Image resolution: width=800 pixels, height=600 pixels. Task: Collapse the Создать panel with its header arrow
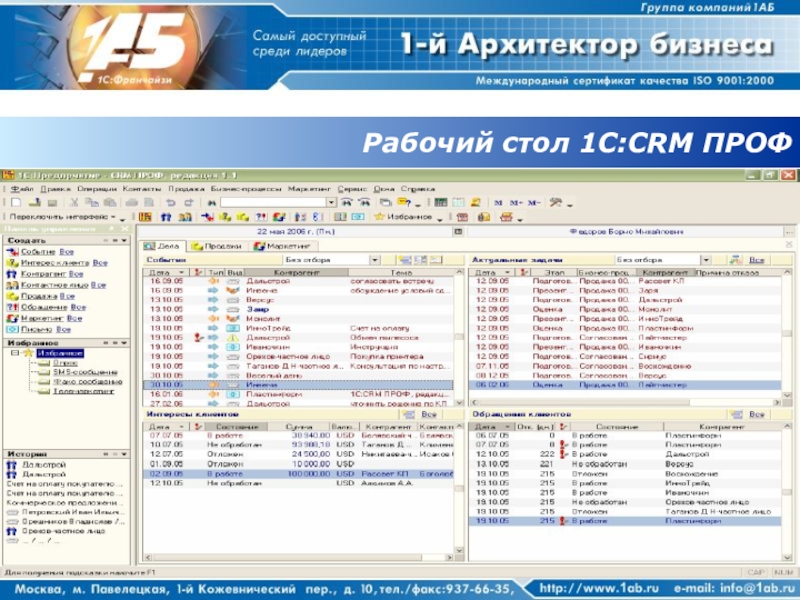(x=124, y=240)
